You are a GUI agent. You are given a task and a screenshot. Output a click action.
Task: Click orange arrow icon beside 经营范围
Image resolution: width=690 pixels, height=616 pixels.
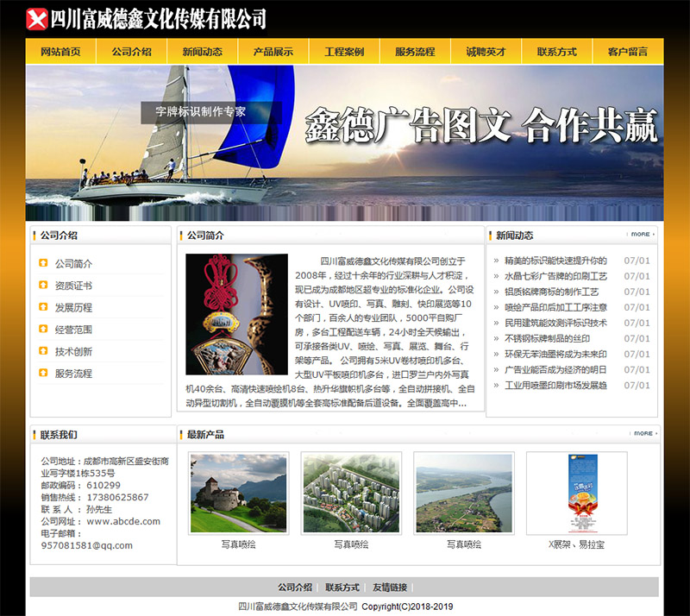(43, 329)
